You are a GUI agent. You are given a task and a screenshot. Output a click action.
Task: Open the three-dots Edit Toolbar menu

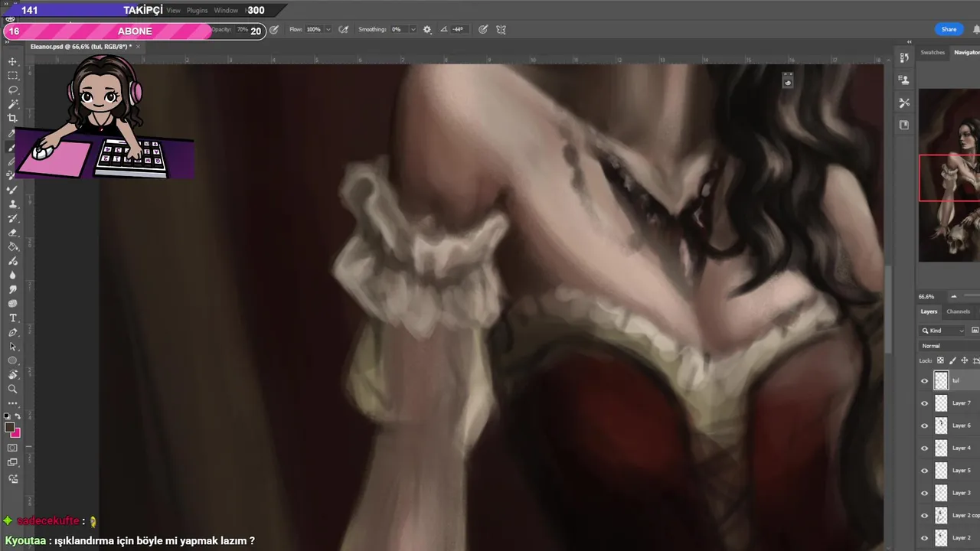[x=12, y=403]
